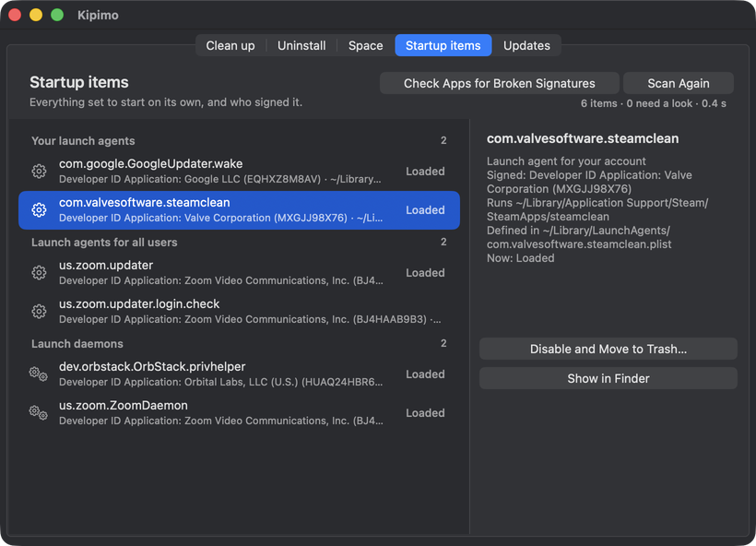Click double-gear icon for dev.orbstack.OrbStack.privhelper

[38, 374]
